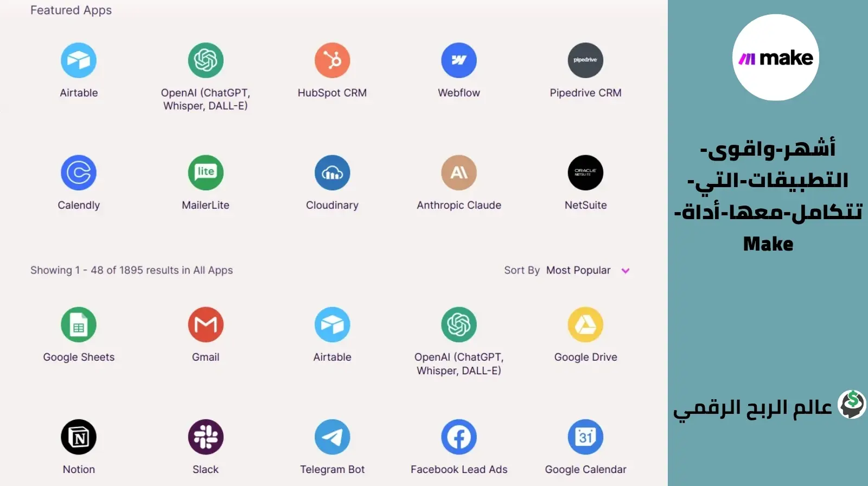This screenshot has height=486, width=868.
Task: Open the Calendly app icon
Action: pyautogui.click(x=79, y=172)
